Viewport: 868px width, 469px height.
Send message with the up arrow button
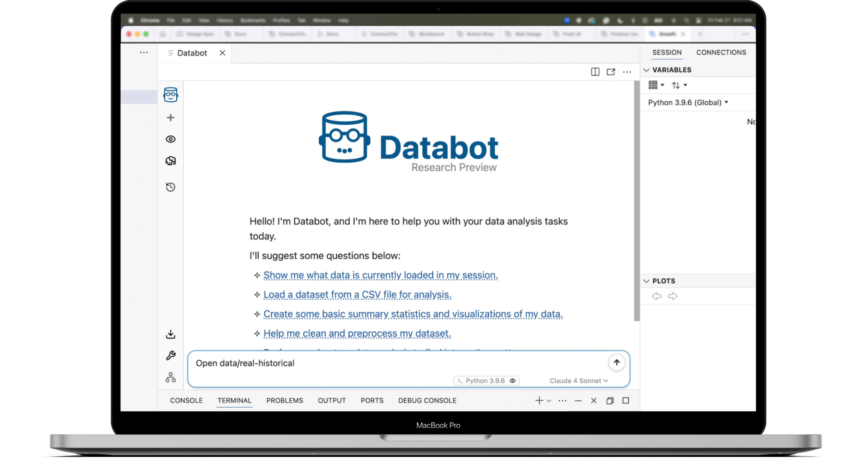[616, 363]
